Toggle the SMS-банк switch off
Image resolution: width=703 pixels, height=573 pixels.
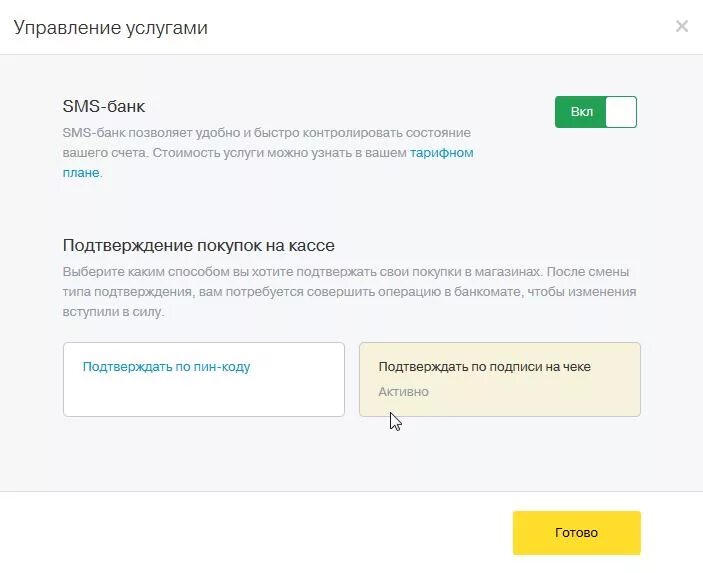pyautogui.click(x=595, y=112)
